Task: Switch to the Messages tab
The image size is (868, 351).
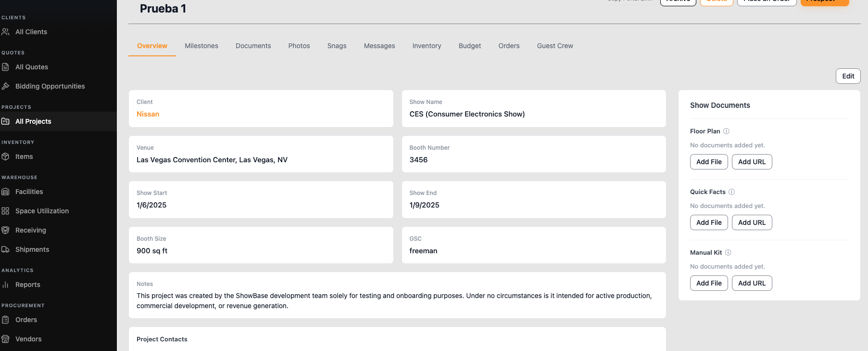Action: click(x=379, y=46)
